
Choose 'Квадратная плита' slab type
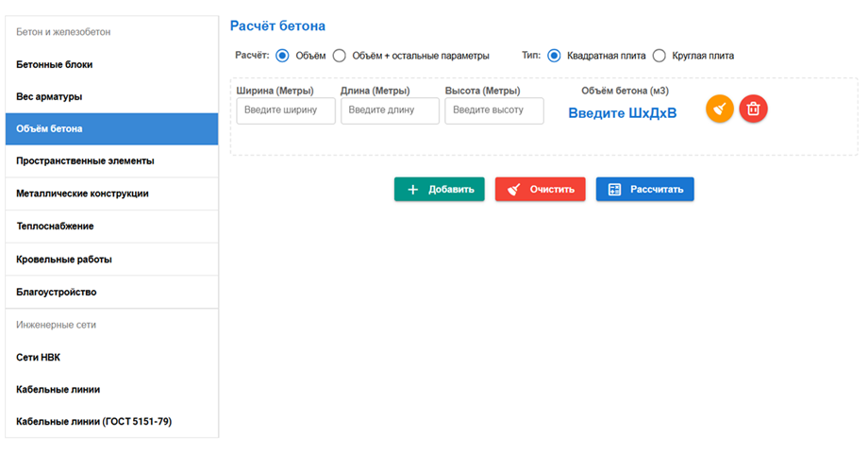(x=554, y=56)
